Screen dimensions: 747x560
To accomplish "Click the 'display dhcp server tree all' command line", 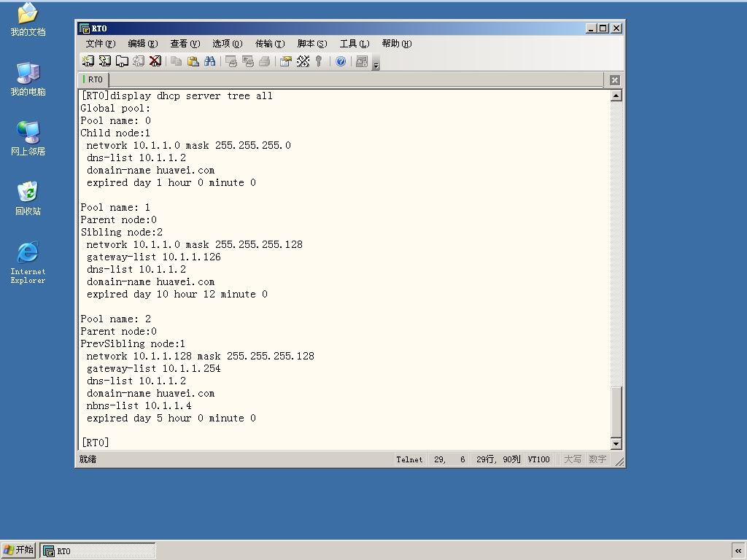I will point(177,96).
